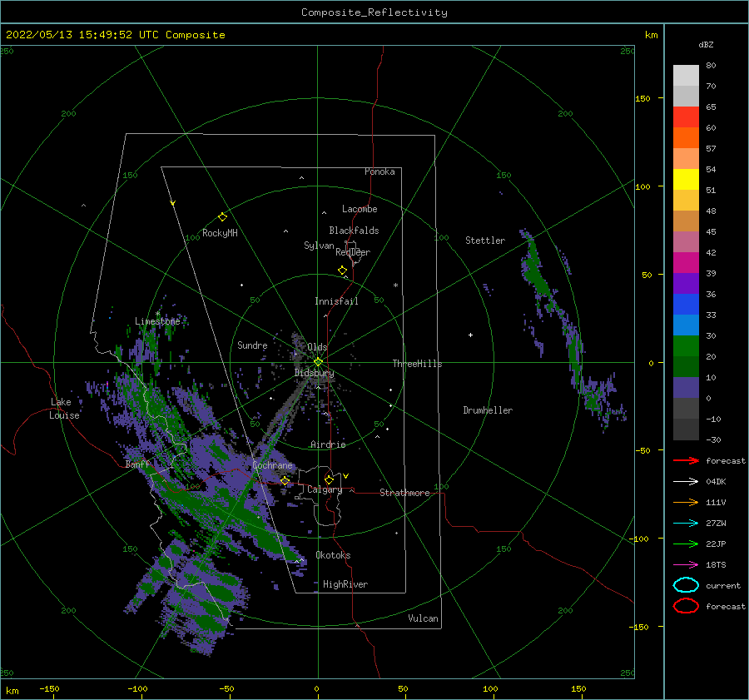The width and height of the screenshot is (749, 700).
Task: Click the Calgary city label
Action: click(x=325, y=489)
